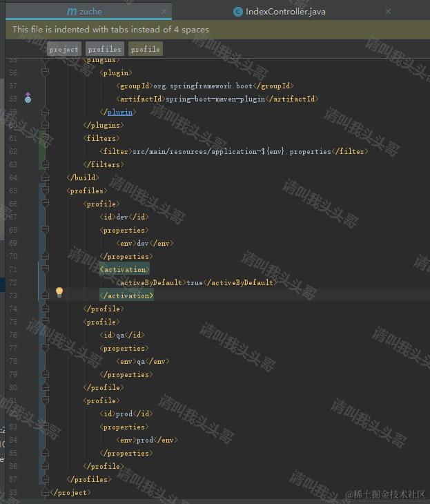Click the closing activation tag
Image resolution: width=430 pixels, height=504 pixels.
pos(126,295)
